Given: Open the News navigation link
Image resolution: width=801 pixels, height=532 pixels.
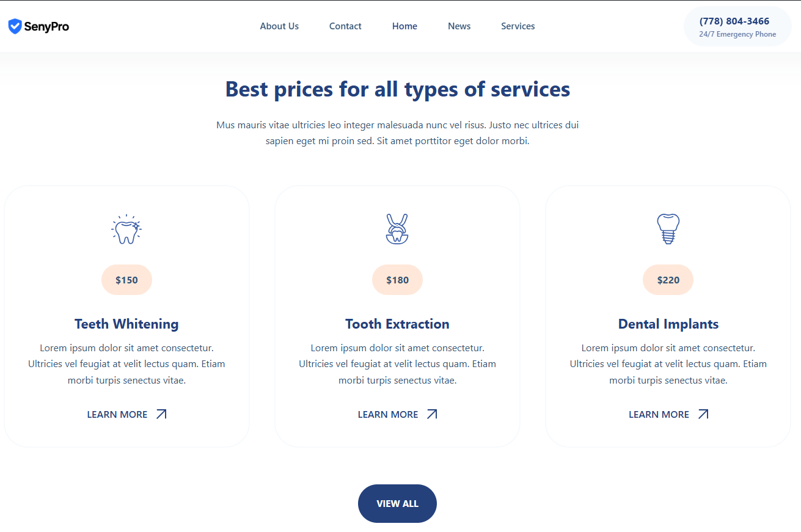Looking at the screenshot, I should pos(459,26).
